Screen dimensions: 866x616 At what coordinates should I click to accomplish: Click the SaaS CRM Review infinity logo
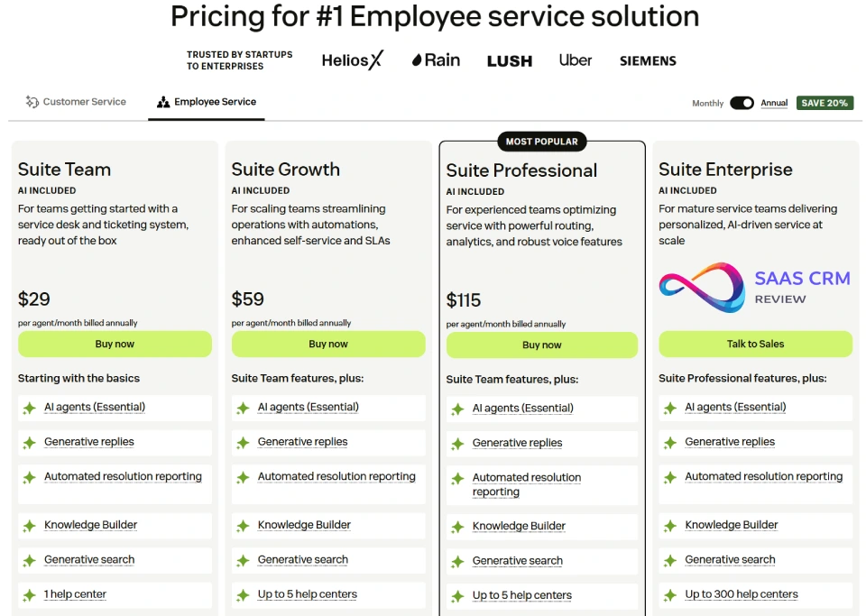pyautogui.click(x=701, y=287)
